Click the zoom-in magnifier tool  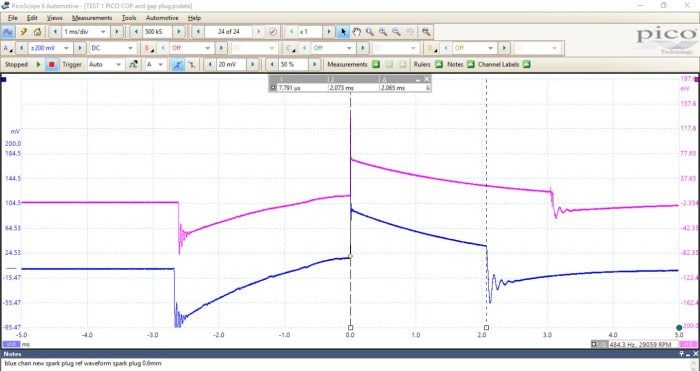tap(370, 32)
